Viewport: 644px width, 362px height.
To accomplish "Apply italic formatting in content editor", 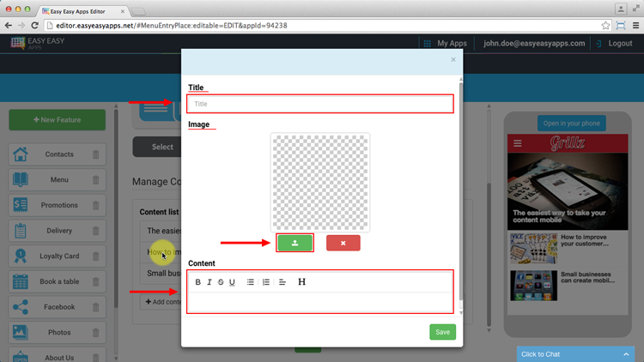I will pyautogui.click(x=209, y=282).
